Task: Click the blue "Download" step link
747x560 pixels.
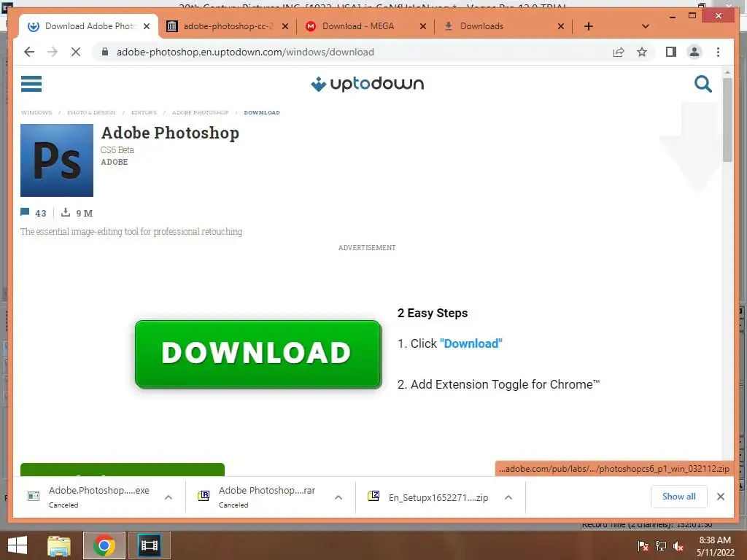Action: tap(471, 343)
